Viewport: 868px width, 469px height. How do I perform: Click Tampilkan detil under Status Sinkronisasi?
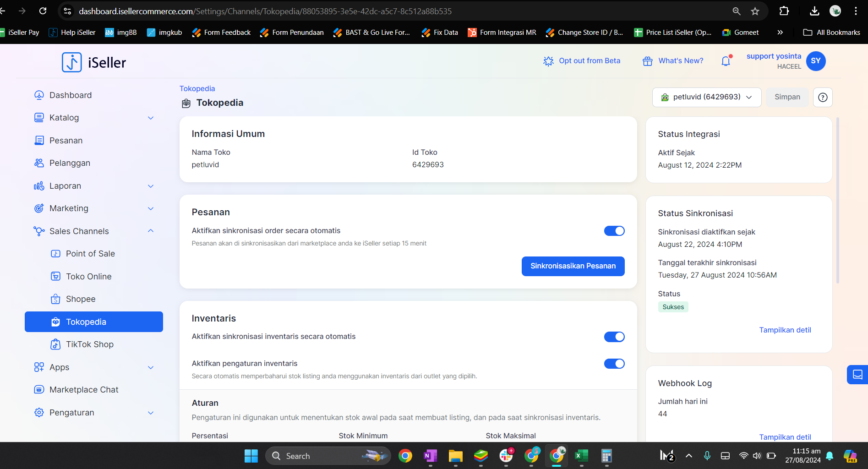pos(785,330)
